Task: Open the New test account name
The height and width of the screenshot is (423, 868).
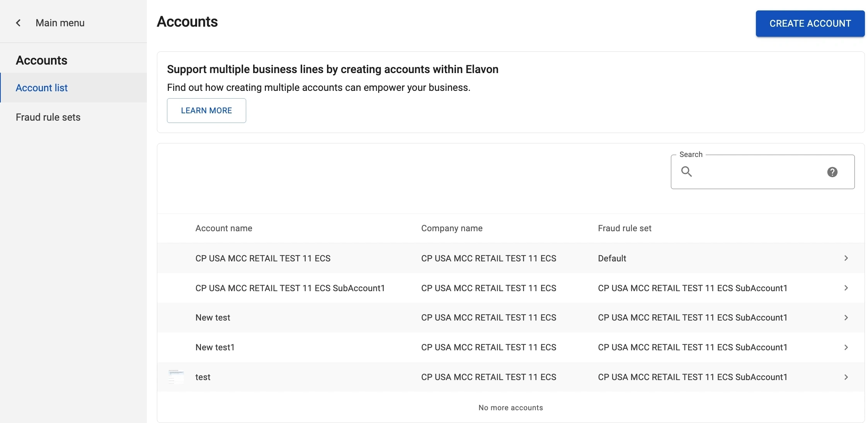Action: click(213, 318)
